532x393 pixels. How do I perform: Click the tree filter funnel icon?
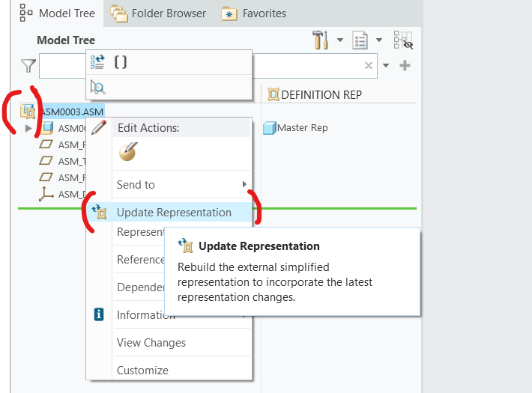28,66
